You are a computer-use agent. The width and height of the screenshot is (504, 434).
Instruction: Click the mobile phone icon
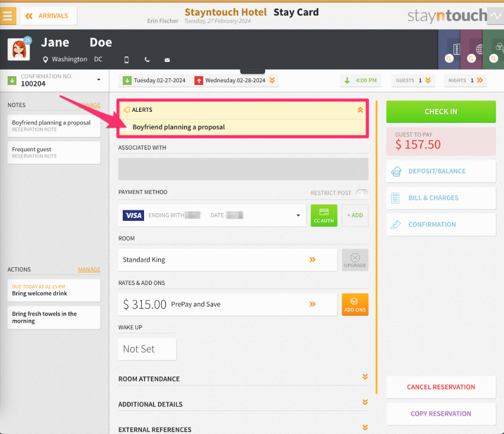tap(127, 60)
